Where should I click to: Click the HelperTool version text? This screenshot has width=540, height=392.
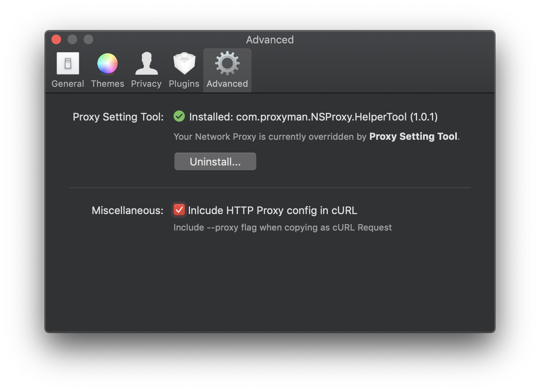313,116
